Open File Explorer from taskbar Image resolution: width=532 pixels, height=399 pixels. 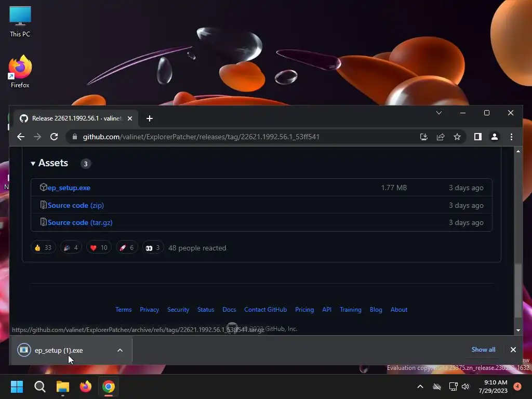coord(63,387)
